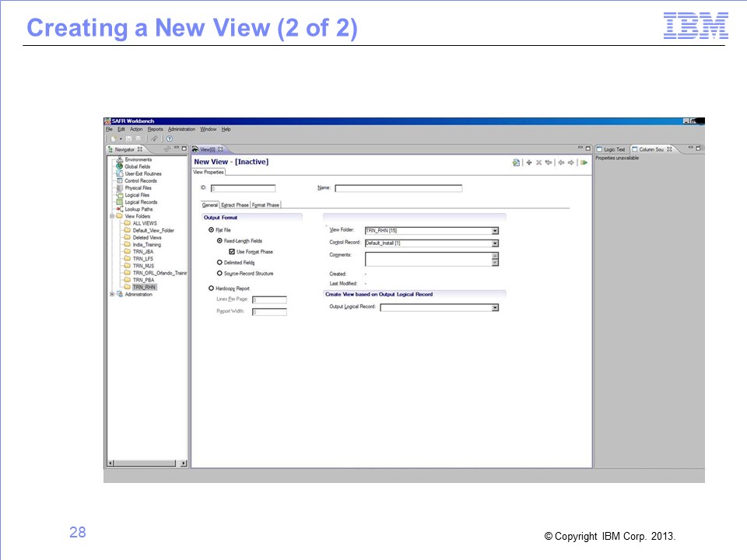Open the Deleted Views folder
Viewport: 747px width, 560px height.
[147, 238]
